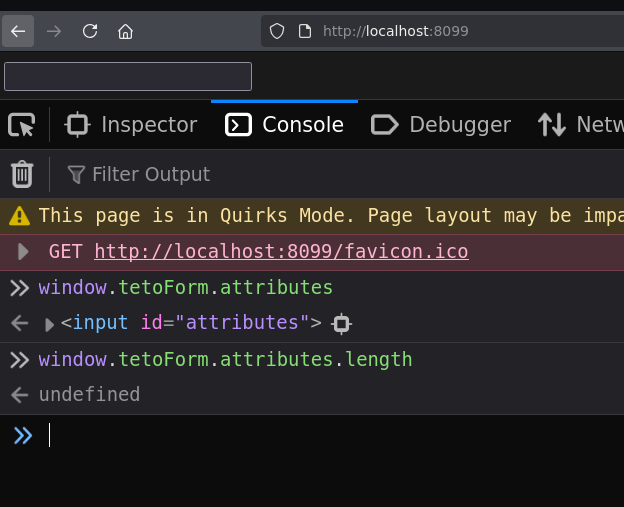This screenshot has width=624, height=507.
Task: Click the empty text input on page
Action: pyautogui.click(x=128, y=76)
